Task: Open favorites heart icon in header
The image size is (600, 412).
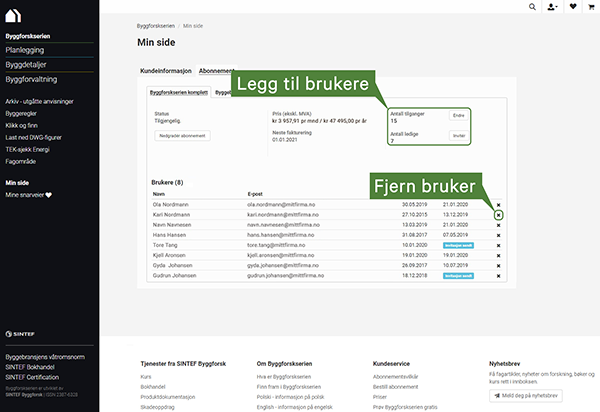Action: tap(573, 7)
